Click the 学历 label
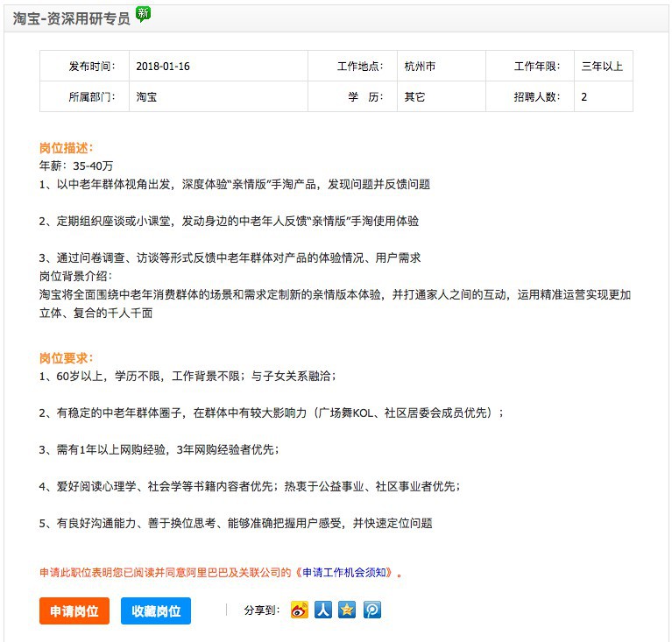Viewport: 672px width, 642px height. coord(365,97)
